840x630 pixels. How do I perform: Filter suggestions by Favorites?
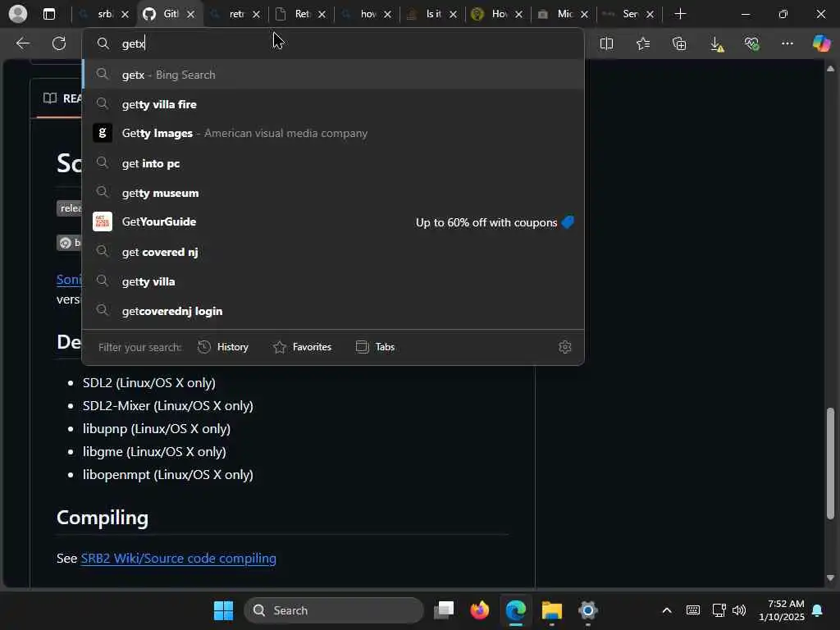point(302,347)
